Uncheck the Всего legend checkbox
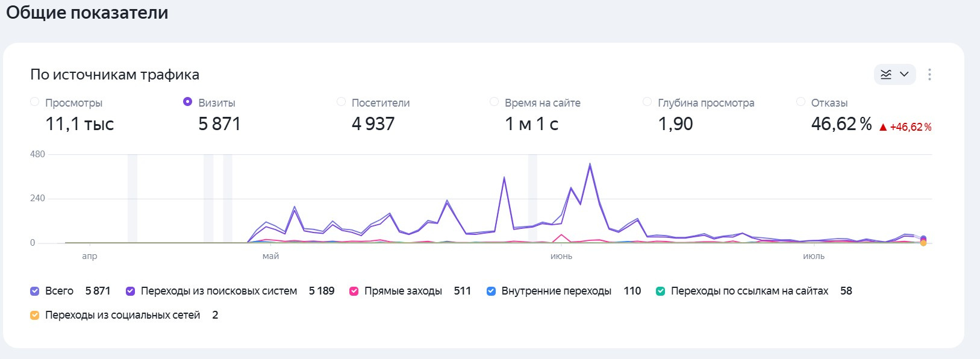 coord(35,291)
